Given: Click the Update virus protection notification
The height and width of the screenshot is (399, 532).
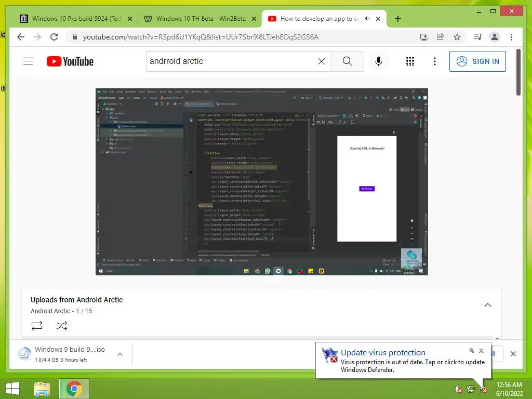Looking at the screenshot, I should (x=403, y=361).
